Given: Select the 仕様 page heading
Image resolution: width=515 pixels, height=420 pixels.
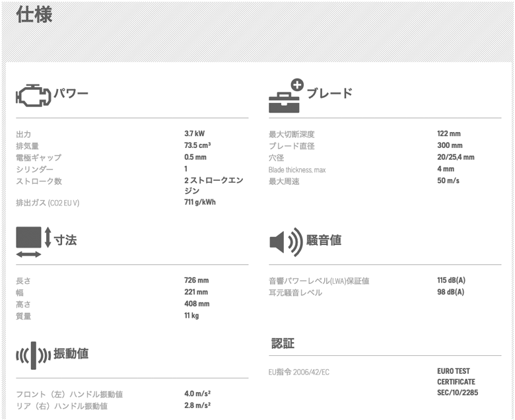Looking at the screenshot, I should tap(34, 15).
